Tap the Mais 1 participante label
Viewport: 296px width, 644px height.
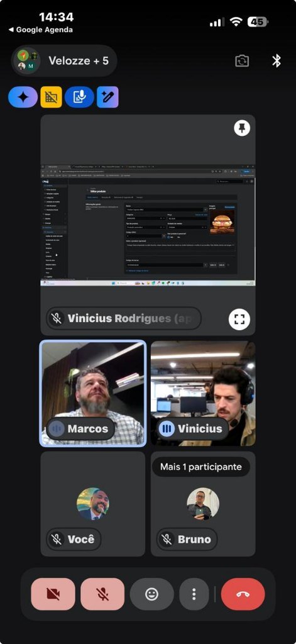pyautogui.click(x=200, y=467)
